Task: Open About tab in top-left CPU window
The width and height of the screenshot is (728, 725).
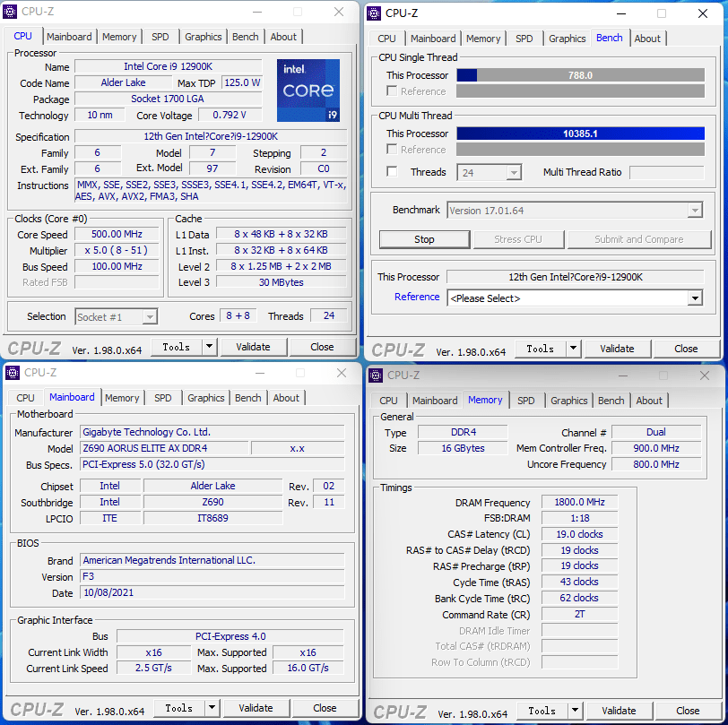Action: [x=283, y=37]
